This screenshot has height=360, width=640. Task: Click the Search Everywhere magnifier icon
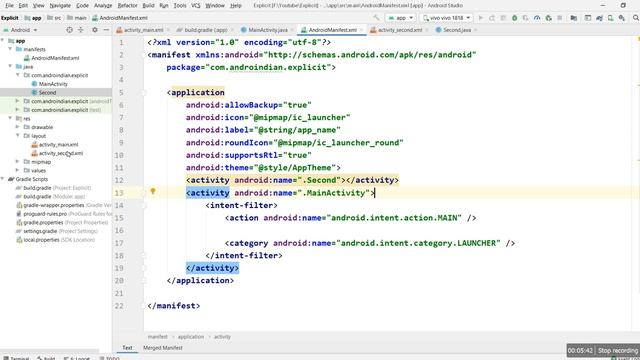tap(636, 18)
